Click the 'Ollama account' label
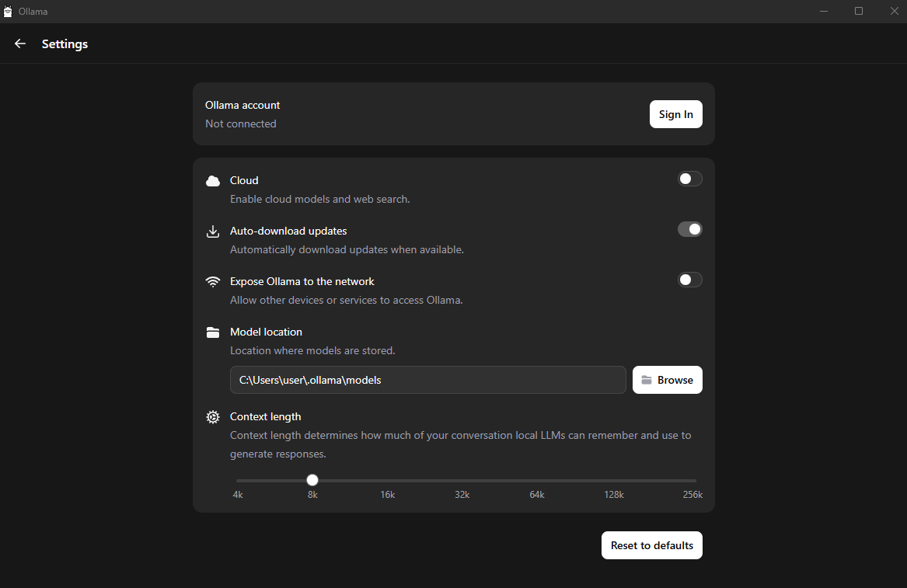The image size is (907, 588). click(x=242, y=105)
